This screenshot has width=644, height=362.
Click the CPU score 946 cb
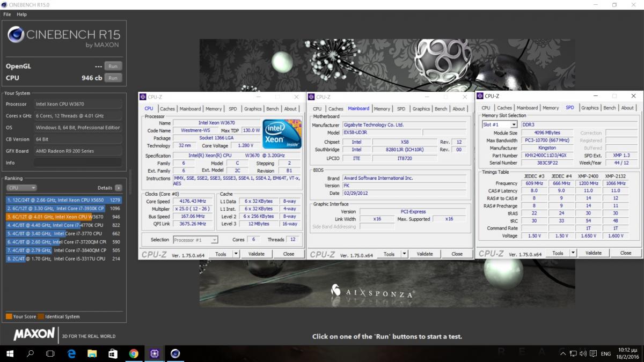(92, 78)
